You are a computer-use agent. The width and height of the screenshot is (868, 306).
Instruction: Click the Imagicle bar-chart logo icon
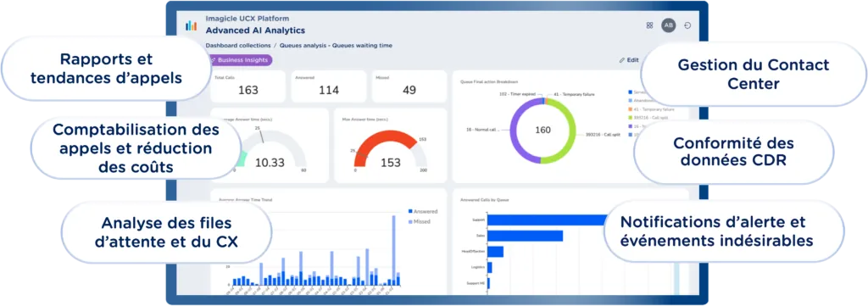191,25
